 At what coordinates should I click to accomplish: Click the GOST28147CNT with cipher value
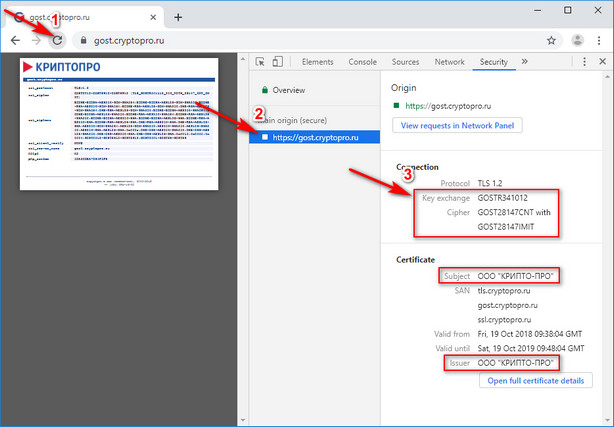pos(514,212)
